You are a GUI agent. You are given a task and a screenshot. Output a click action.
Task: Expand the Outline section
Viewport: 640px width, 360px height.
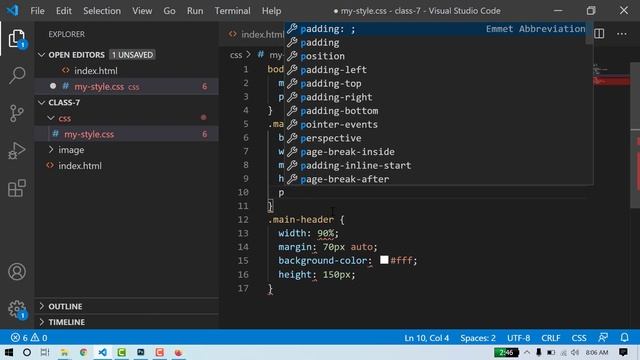click(x=41, y=306)
